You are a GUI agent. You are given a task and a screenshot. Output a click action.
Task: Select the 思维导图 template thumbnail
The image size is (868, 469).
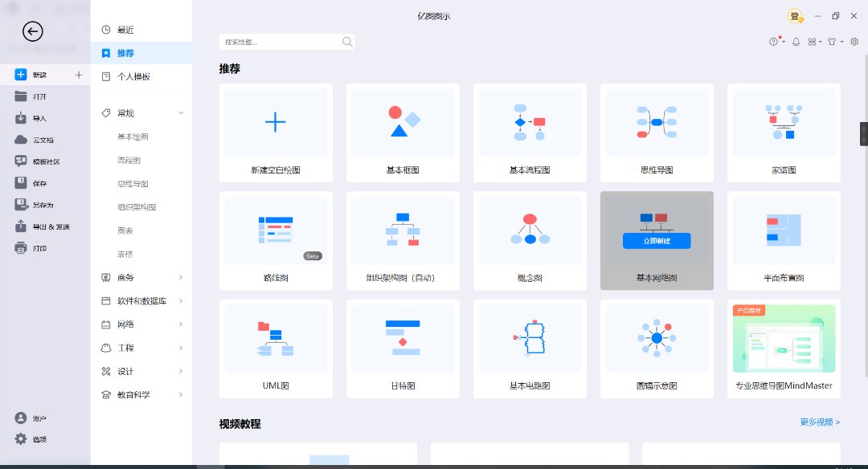[x=657, y=123]
